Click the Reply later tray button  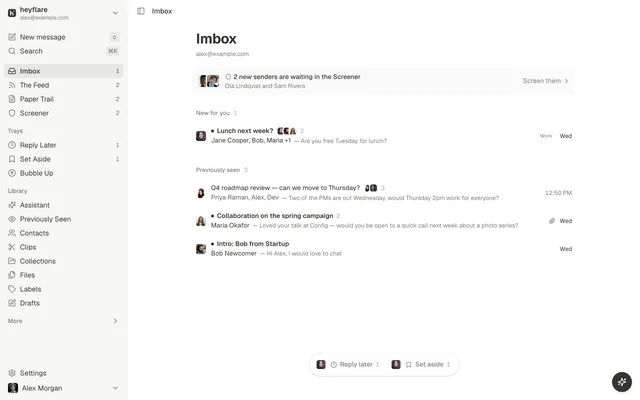[x=348, y=364]
